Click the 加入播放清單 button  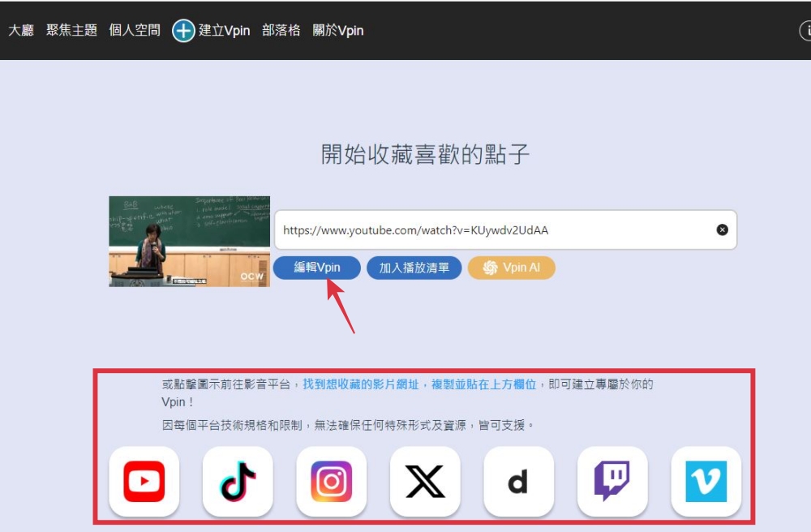point(414,268)
